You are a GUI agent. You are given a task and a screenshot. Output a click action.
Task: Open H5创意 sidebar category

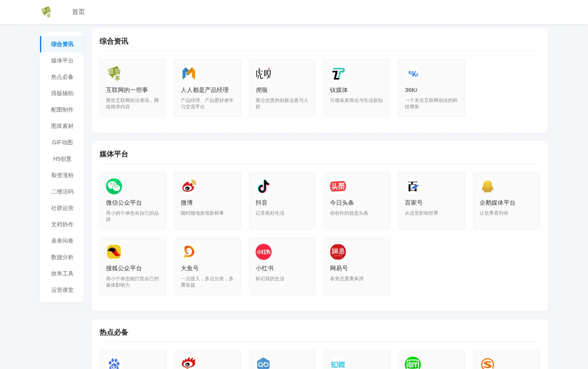pos(62,159)
